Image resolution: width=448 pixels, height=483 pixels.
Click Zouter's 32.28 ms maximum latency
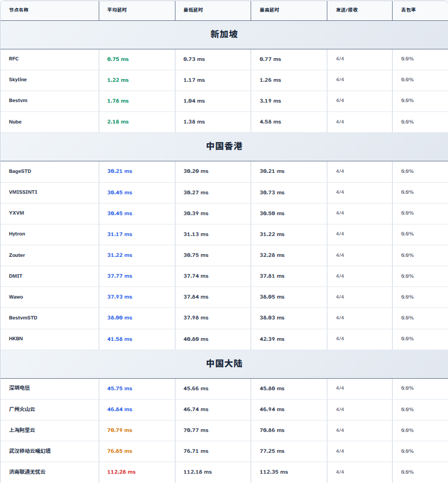[x=272, y=255]
